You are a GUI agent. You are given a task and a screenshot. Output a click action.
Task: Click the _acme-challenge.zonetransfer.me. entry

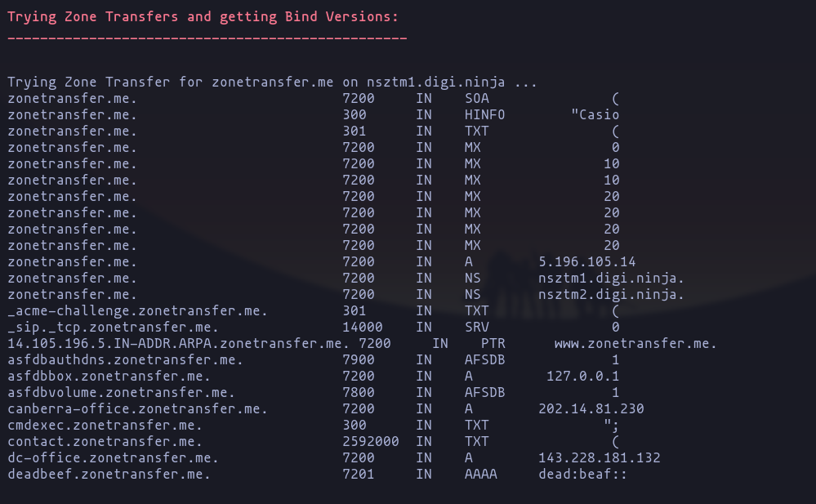[137, 310]
